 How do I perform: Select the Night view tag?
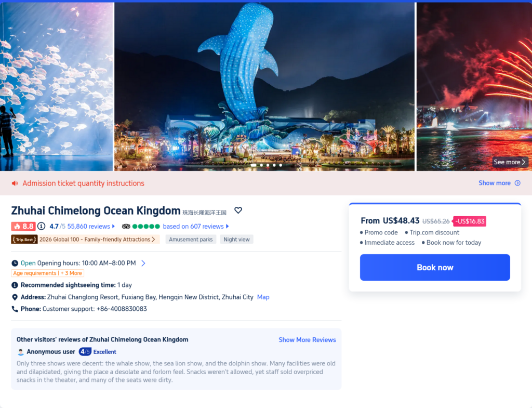[236, 239]
